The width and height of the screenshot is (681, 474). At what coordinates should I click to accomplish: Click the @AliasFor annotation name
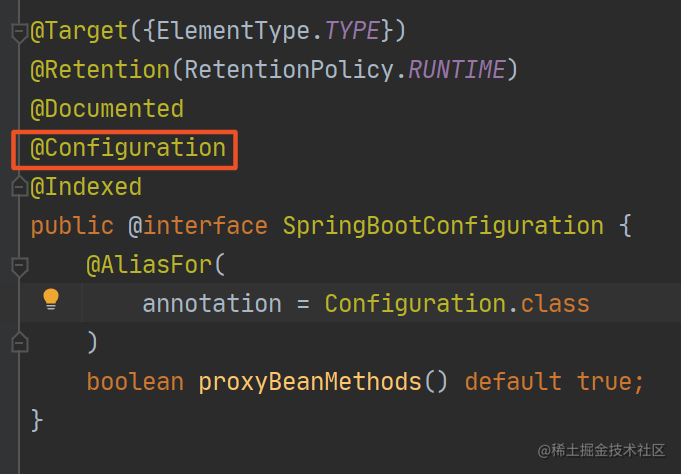click(x=149, y=265)
